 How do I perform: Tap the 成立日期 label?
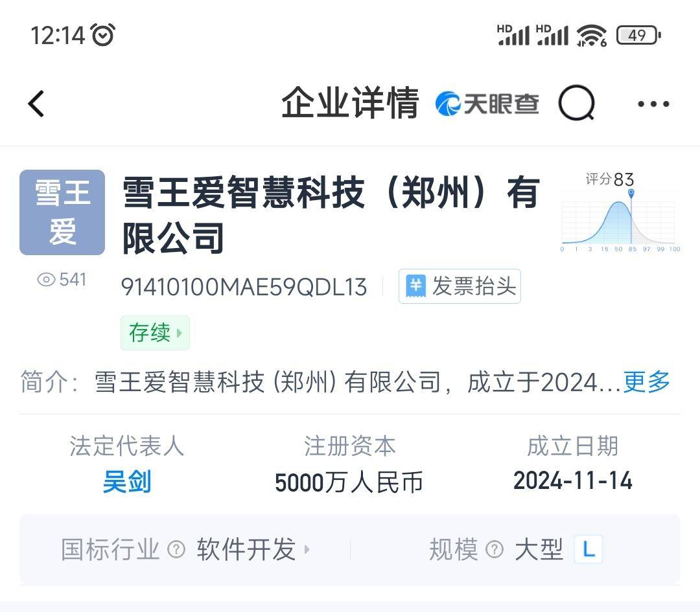(573, 446)
